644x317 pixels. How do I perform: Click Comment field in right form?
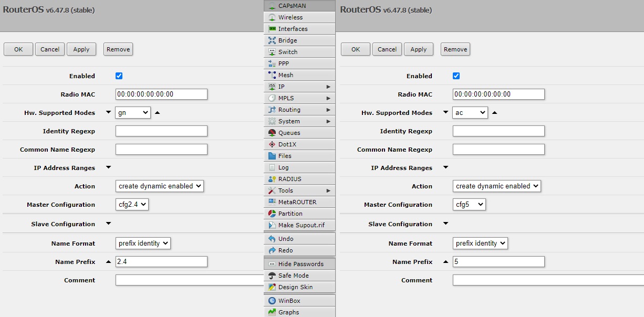click(x=548, y=280)
